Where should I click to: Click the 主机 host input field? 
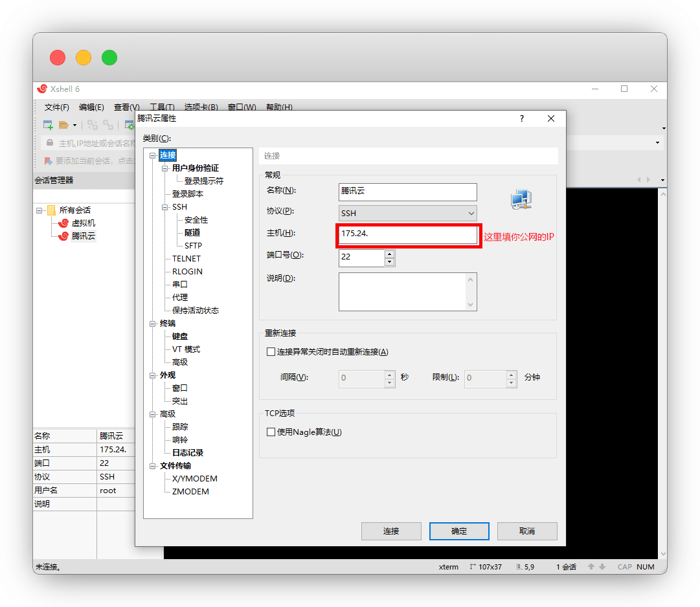[408, 234]
